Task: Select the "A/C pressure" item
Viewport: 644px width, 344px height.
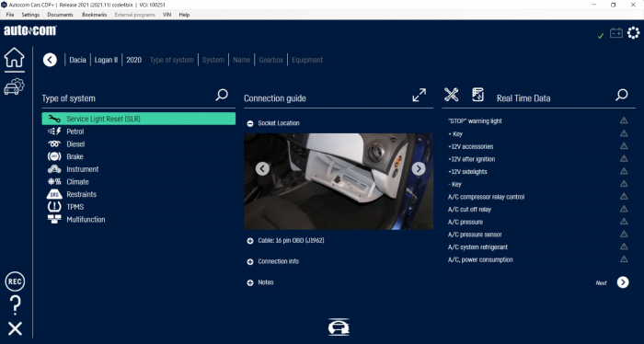Action: tap(466, 222)
